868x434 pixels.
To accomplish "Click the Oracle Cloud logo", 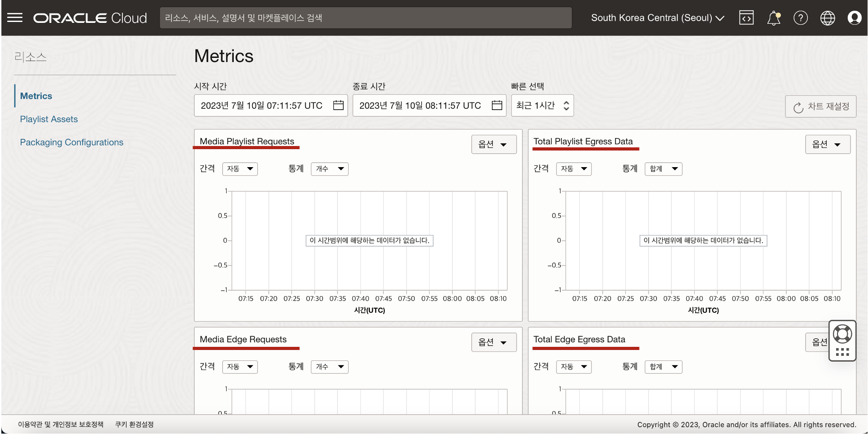I will [x=90, y=18].
